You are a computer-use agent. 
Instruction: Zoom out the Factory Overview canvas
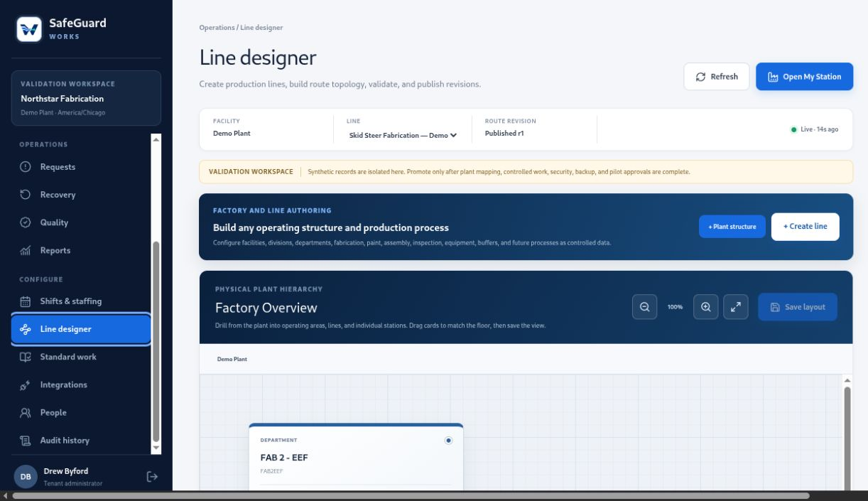click(645, 307)
